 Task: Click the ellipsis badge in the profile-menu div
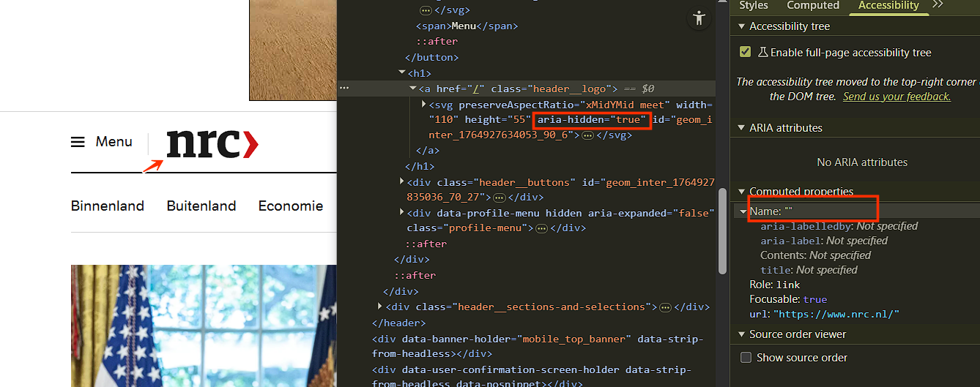coord(542,228)
